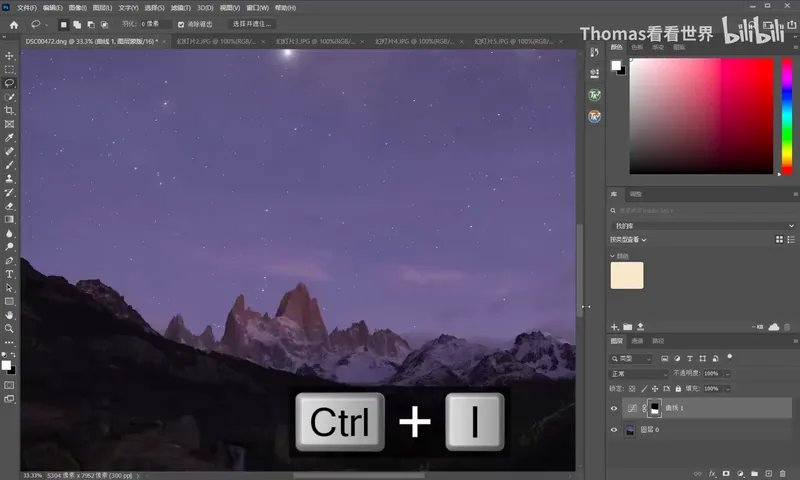
Task: Select the Zoom tool
Action: point(9,329)
